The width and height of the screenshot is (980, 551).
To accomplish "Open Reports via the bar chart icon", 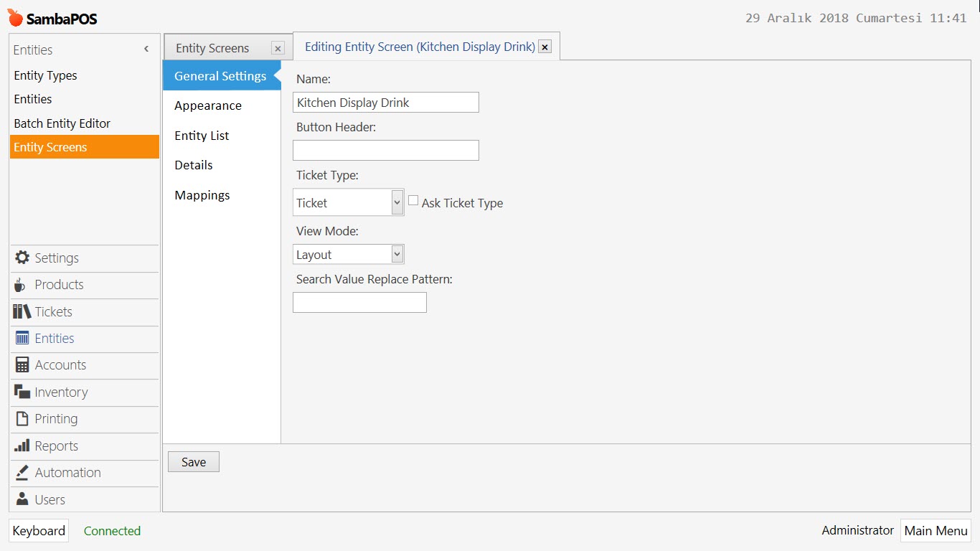I will click(22, 446).
